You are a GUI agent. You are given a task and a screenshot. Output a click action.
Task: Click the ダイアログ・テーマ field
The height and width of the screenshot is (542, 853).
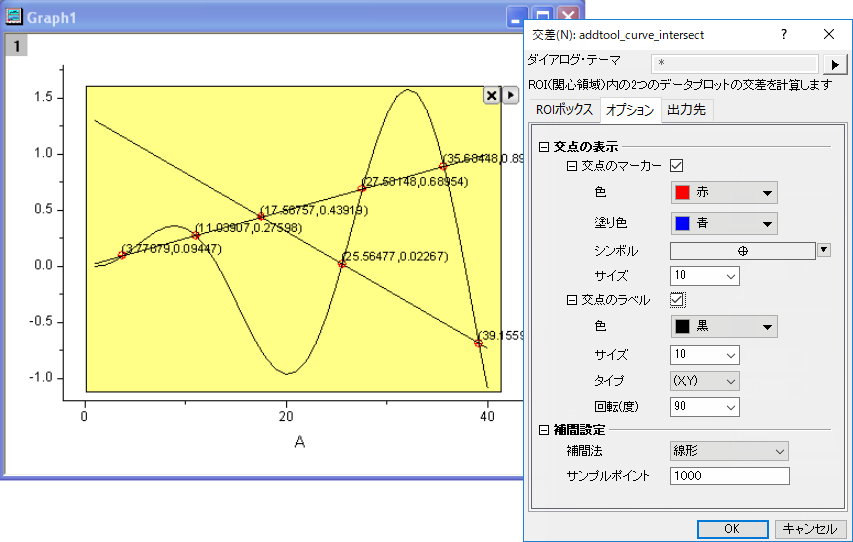click(734, 64)
